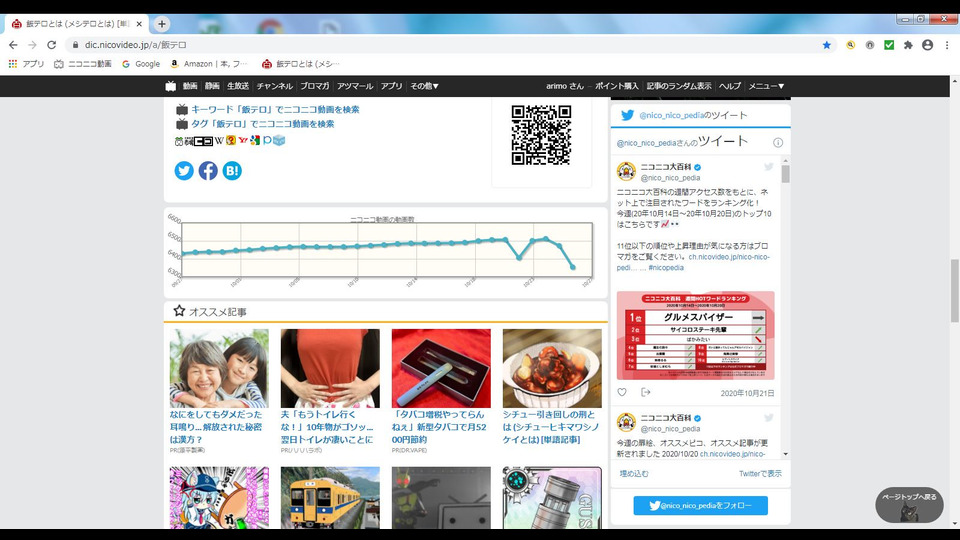Screen dimensions: 960x540
Task: Expand the その他▼ dropdown in navbar
Action: pos(424,86)
